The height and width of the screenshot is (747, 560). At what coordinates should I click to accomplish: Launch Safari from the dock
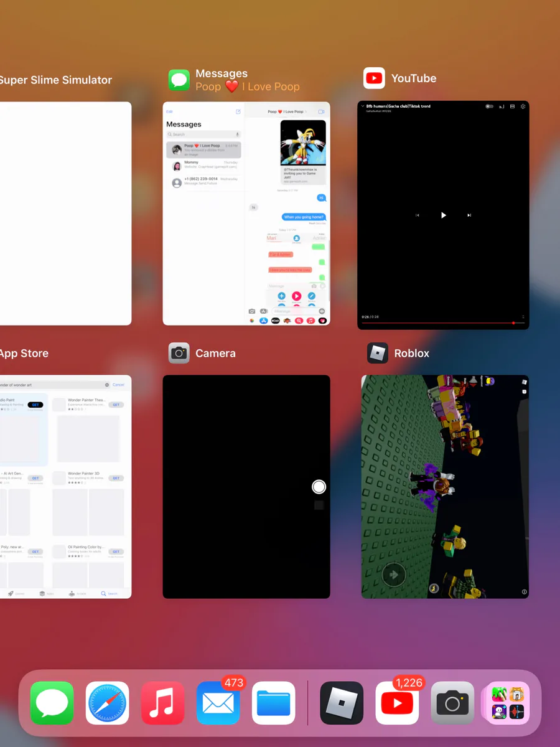pos(108,703)
